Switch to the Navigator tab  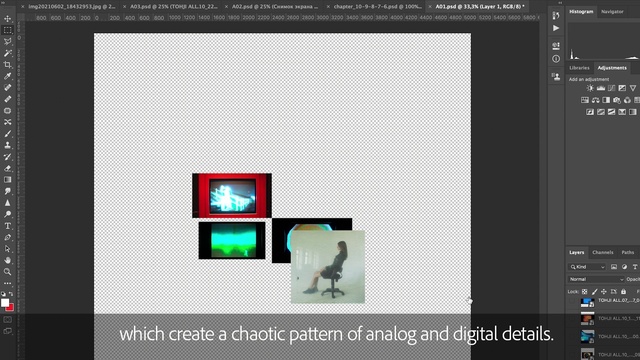(x=612, y=11)
